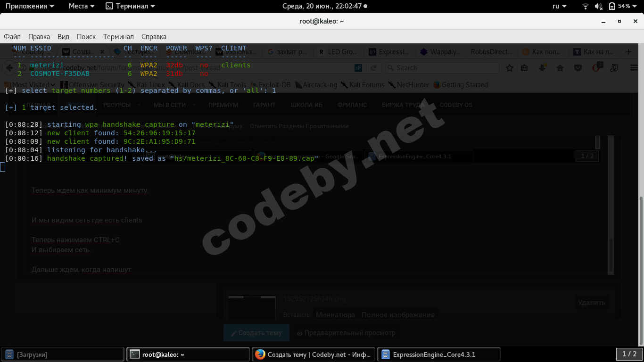Open the Поиск menu
Screen dimensions: 644x362
point(86,36)
